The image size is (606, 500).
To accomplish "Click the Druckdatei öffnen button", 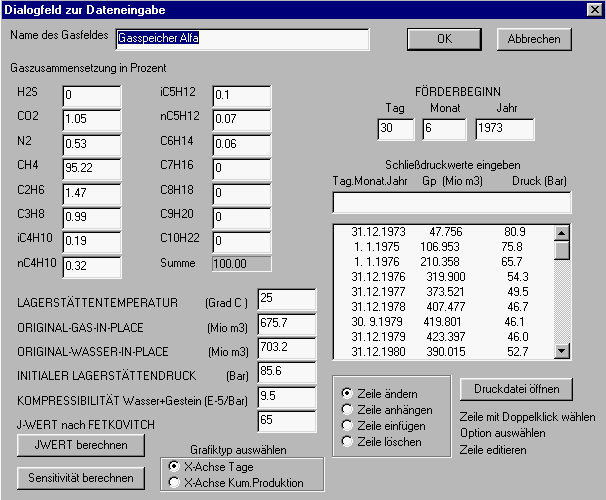I will coord(516,389).
